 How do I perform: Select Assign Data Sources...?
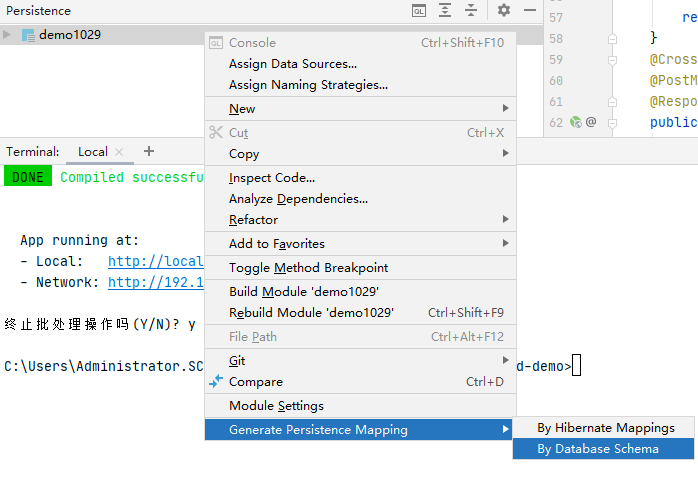pos(360,64)
